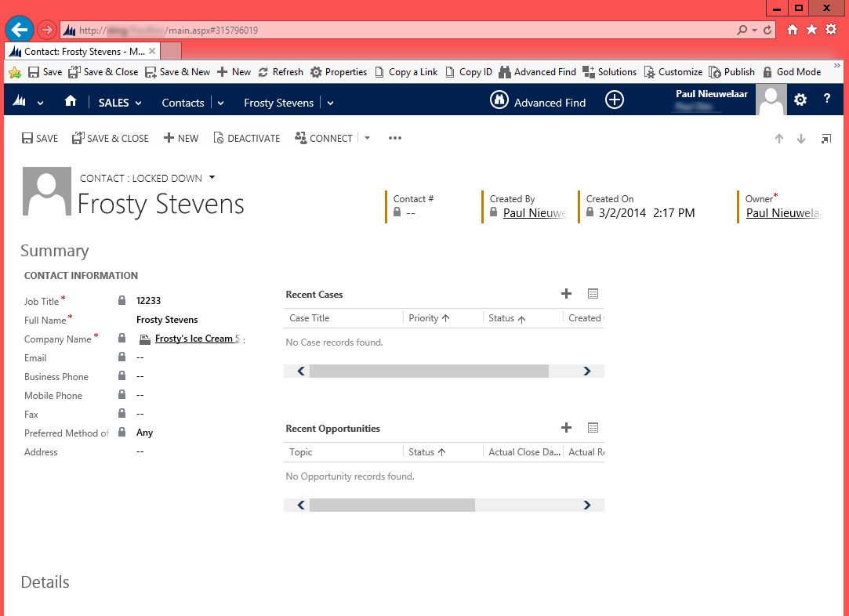This screenshot has height=616, width=849.
Task: Open the Recent Opportunities grid view icon
Action: tap(593, 428)
